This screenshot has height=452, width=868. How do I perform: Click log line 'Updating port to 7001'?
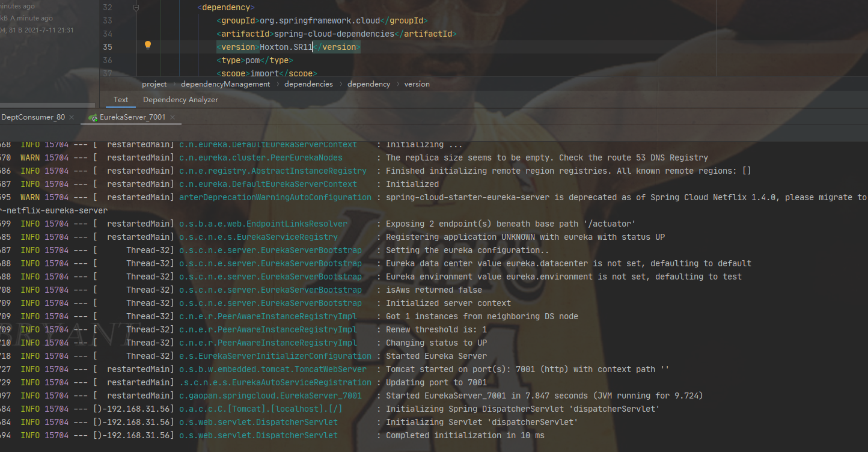point(436,382)
